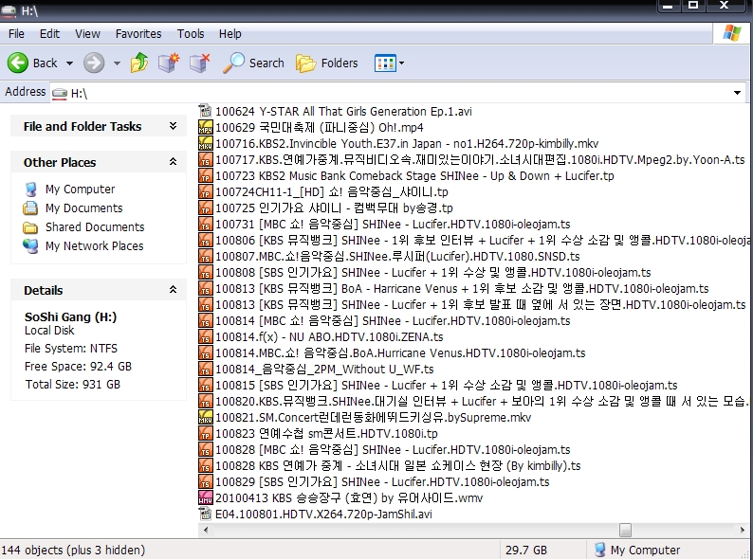Select 100814.MBC BoA Hurricane Venus ts file
The height and width of the screenshot is (560, 753).
[x=400, y=353]
